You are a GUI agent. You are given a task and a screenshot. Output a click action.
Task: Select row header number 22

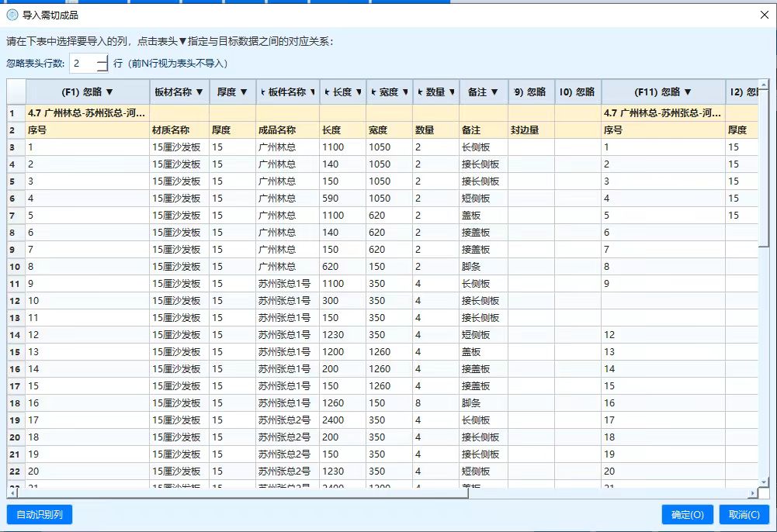point(16,472)
